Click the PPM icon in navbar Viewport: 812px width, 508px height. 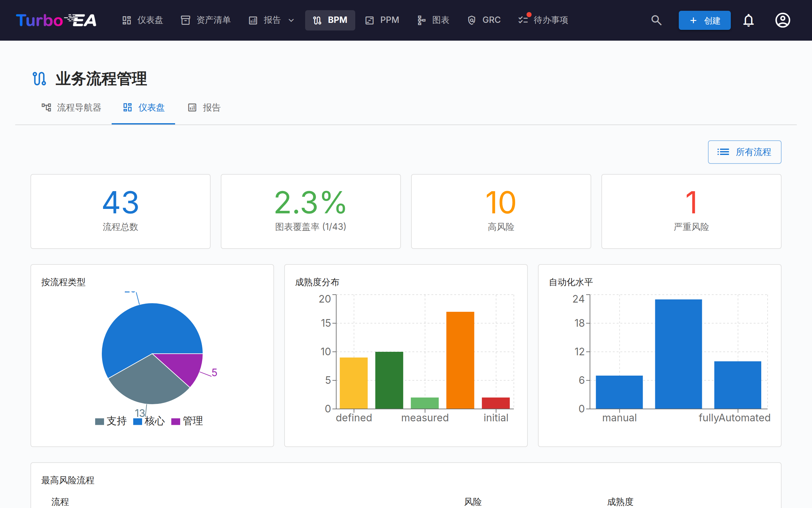coord(370,21)
